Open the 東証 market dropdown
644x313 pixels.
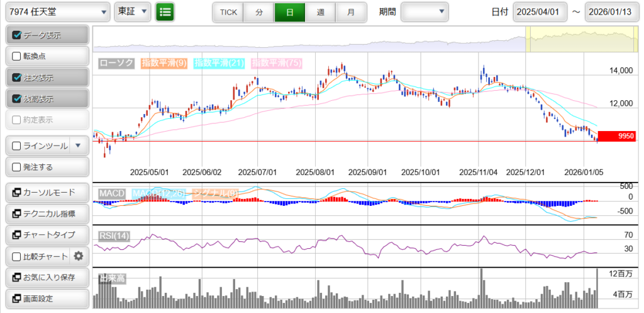133,12
